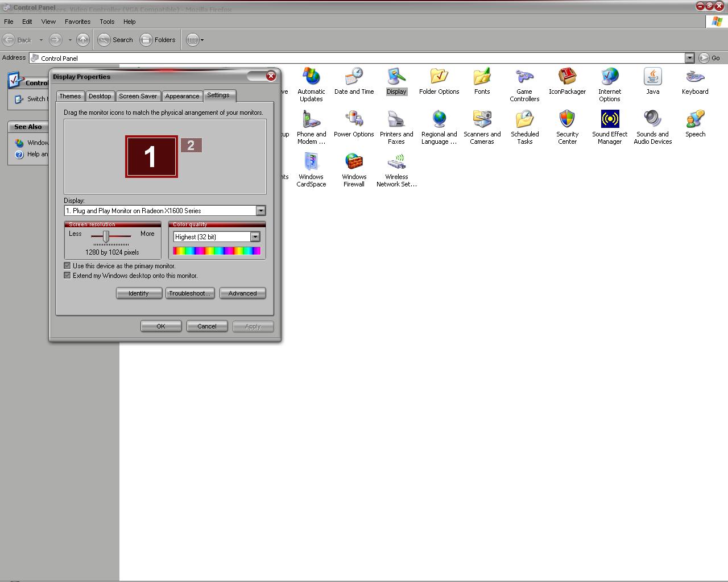This screenshot has height=582, width=728.
Task: Select the Settings tab
Action: (218, 95)
